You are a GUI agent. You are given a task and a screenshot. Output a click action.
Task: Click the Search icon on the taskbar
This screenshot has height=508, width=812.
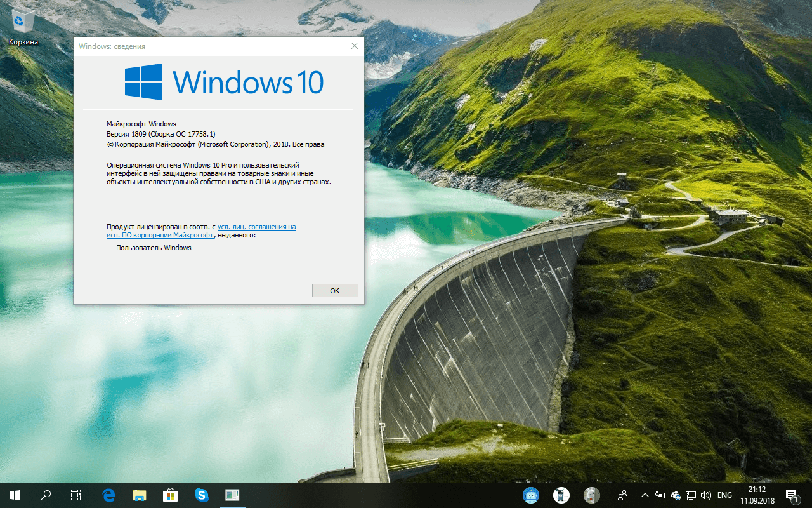point(44,495)
